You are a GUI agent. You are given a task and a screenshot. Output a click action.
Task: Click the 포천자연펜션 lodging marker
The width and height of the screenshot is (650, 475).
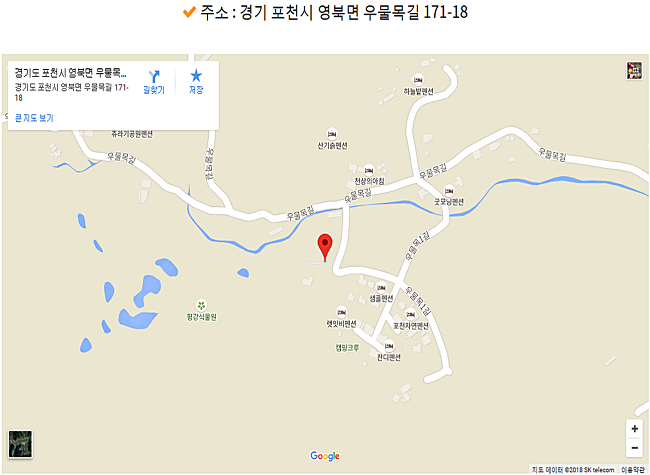coord(410,314)
